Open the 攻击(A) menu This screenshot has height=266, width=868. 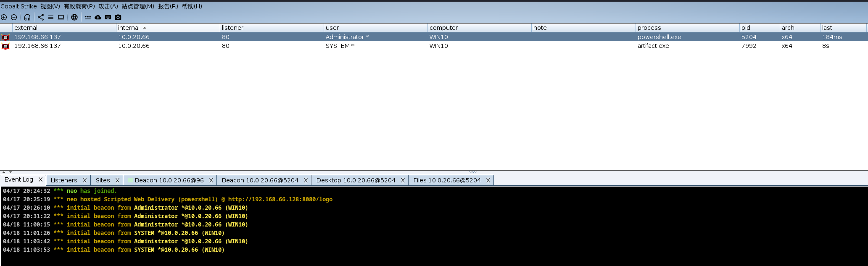pos(108,6)
